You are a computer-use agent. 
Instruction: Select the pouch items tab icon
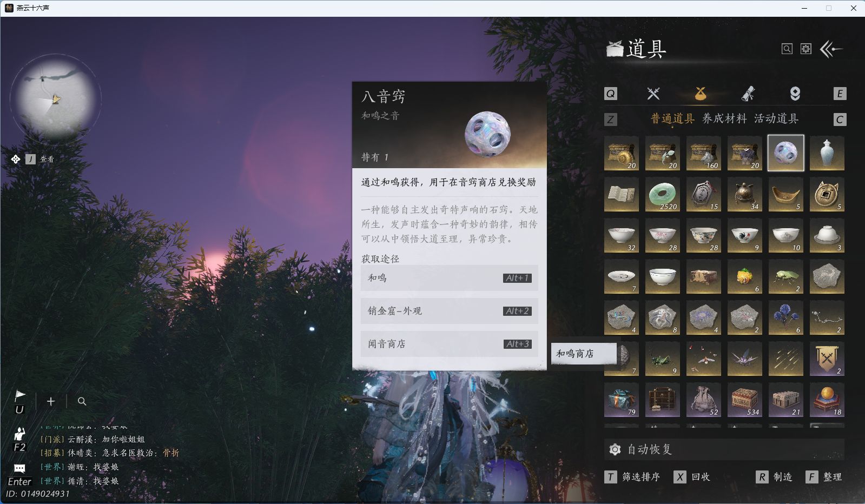pos(701,94)
